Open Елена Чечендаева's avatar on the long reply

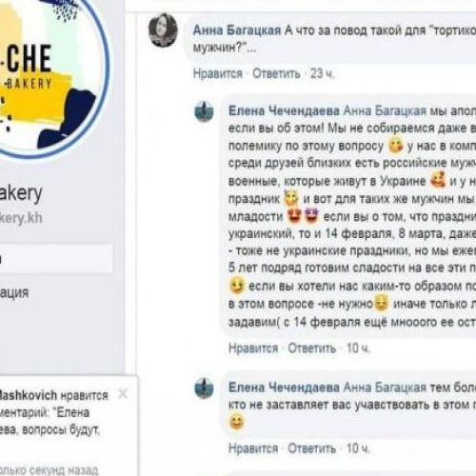pos(204,111)
